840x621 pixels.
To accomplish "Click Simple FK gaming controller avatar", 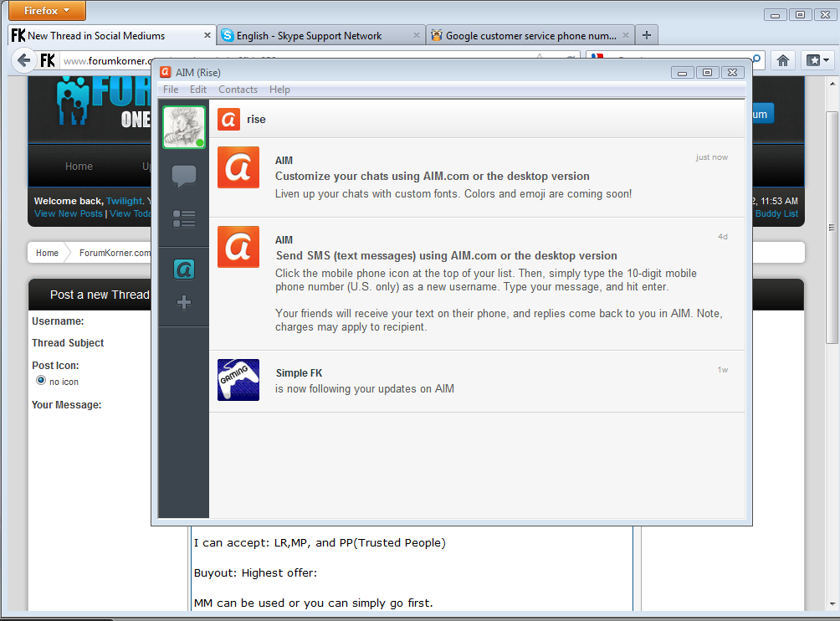I will (238, 380).
